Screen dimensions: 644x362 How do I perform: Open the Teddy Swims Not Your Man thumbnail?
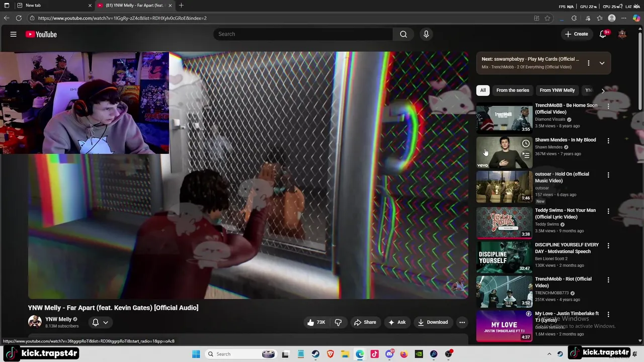coord(504,223)
